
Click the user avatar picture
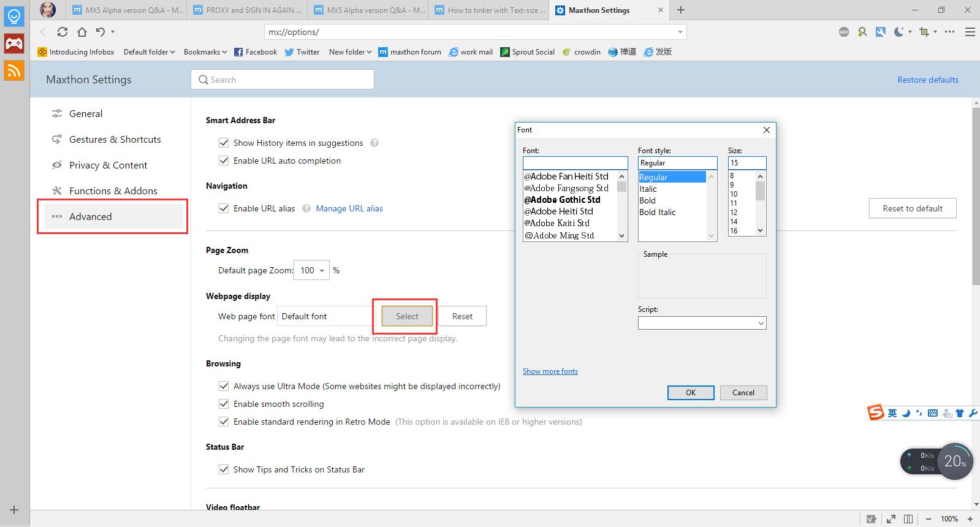[x=48, y=10]
